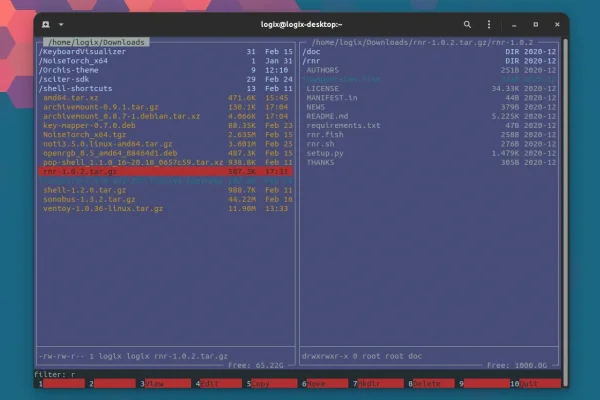Select ventoy-1.0.36-linux.tar.gz file
The height and width of the screenshot is (400, 600).
(165, 209)
